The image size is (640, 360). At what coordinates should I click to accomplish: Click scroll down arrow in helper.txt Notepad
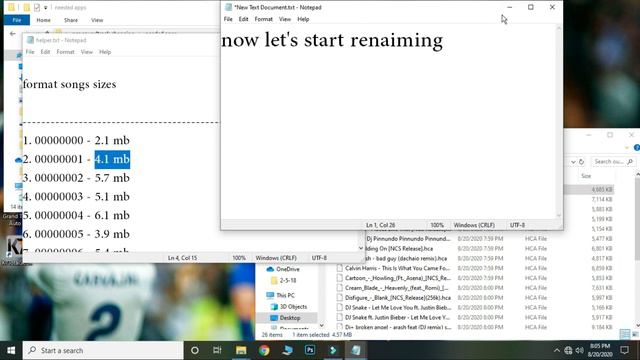click(x=361, y=248)
